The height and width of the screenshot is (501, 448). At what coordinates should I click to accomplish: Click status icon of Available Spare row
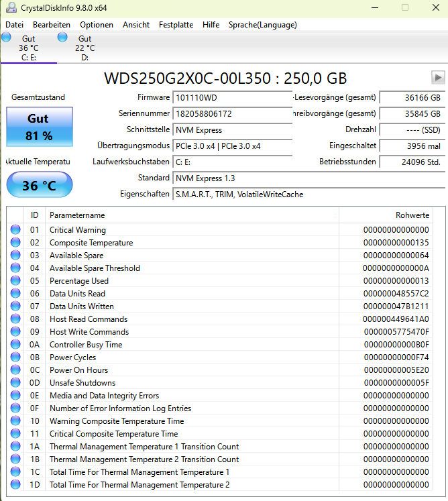point(15,255)
